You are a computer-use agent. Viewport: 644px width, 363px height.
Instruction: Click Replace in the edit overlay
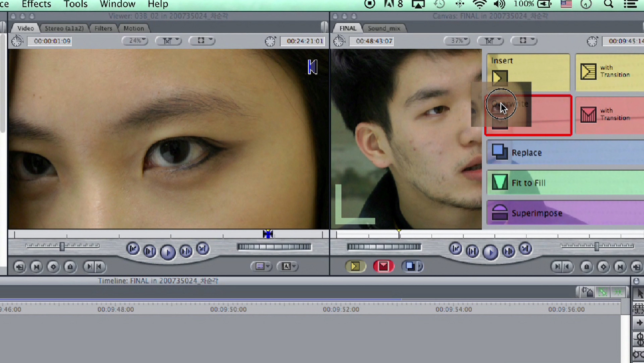point(565,153)
